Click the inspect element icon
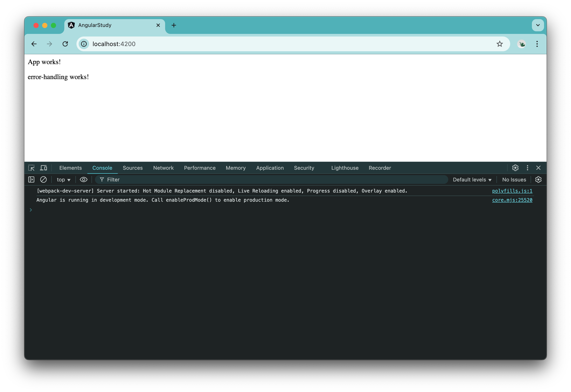 coord(33,168)
